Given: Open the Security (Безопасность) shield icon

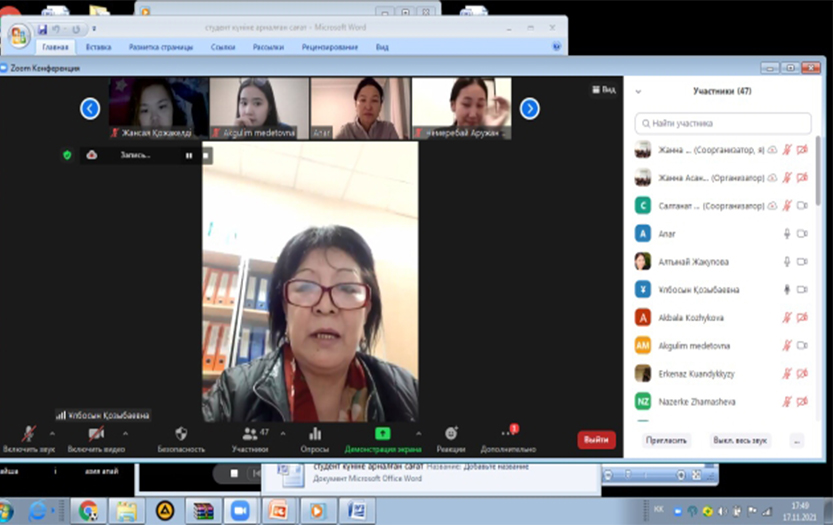Looking at the screenshot, I should click(x=181, y=433).
